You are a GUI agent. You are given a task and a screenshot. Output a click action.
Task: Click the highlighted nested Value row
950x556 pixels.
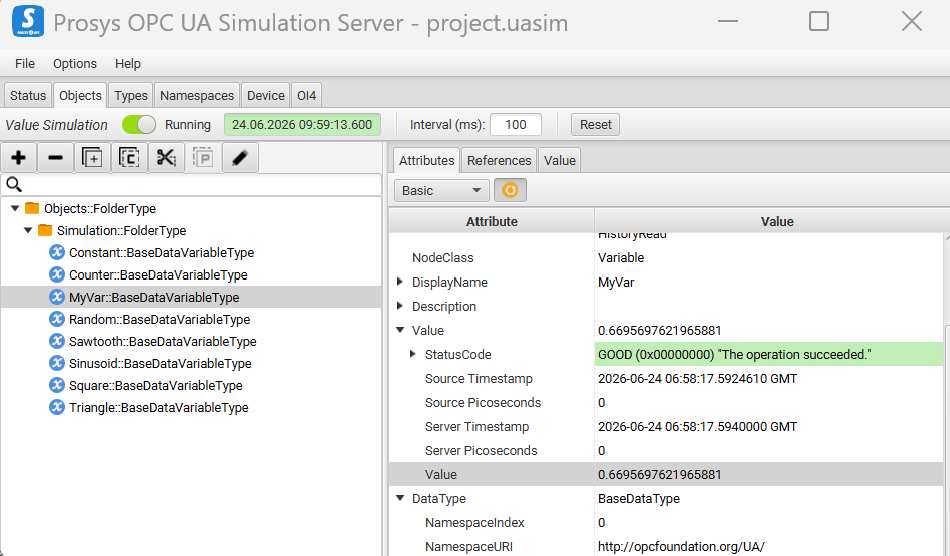coord(665,474)
